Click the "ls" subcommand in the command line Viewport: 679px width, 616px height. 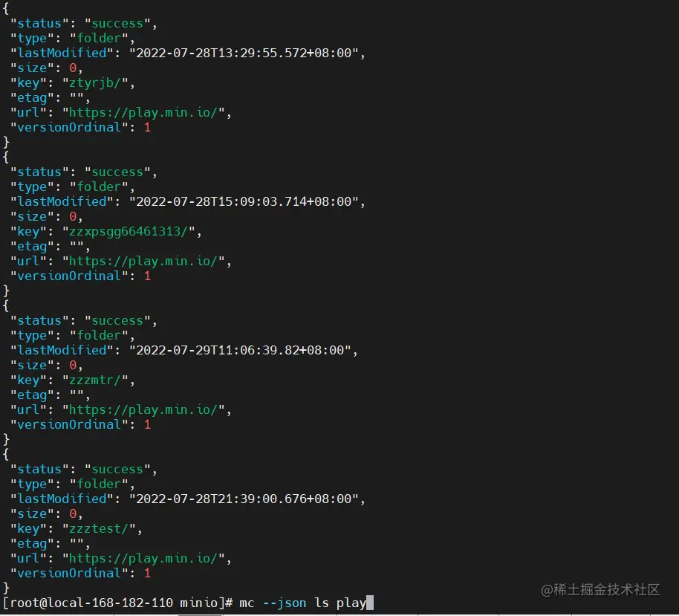tap(322, 603)
